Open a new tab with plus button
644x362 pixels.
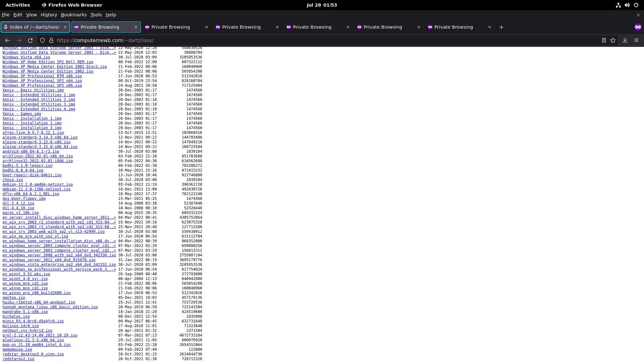(x=501, y=27)
